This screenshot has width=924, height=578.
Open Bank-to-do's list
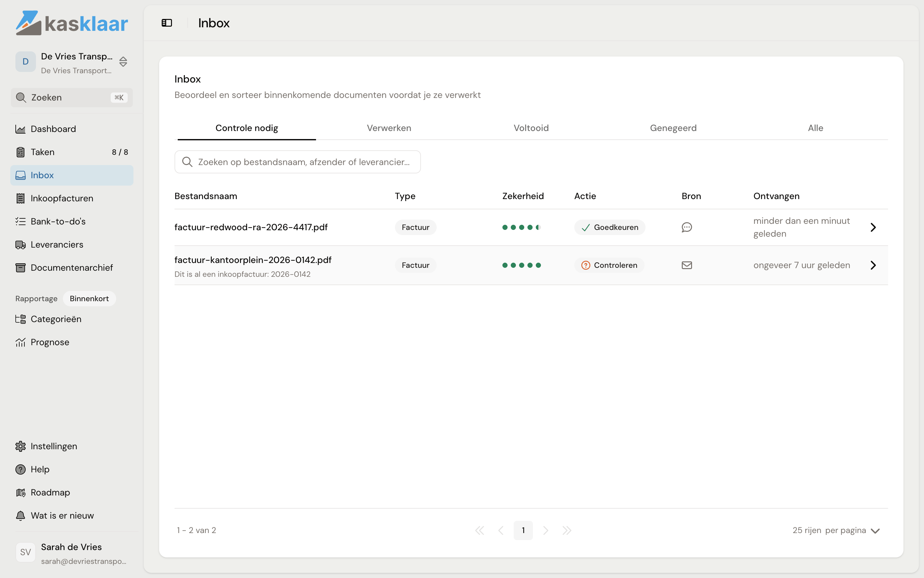click(72, 221)
